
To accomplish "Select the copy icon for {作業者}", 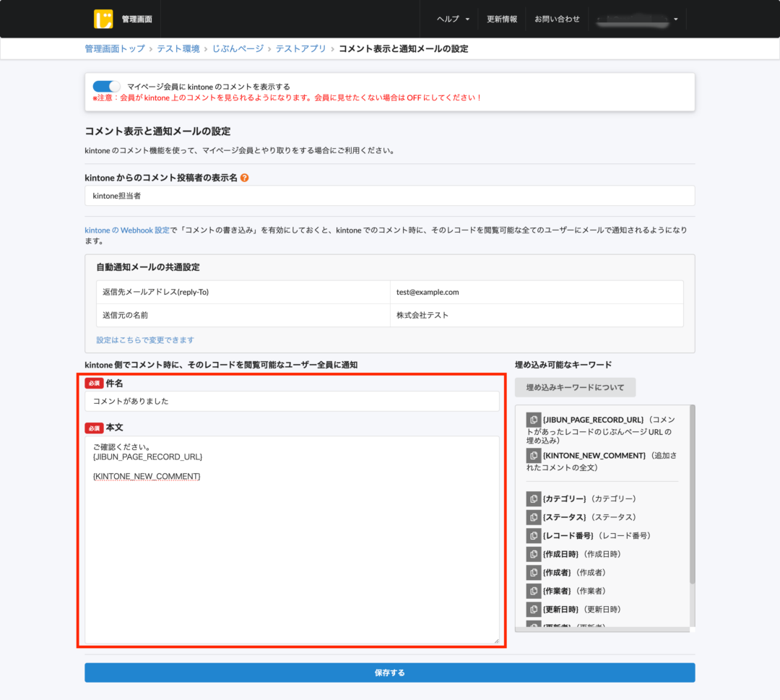I will (533, 590).
